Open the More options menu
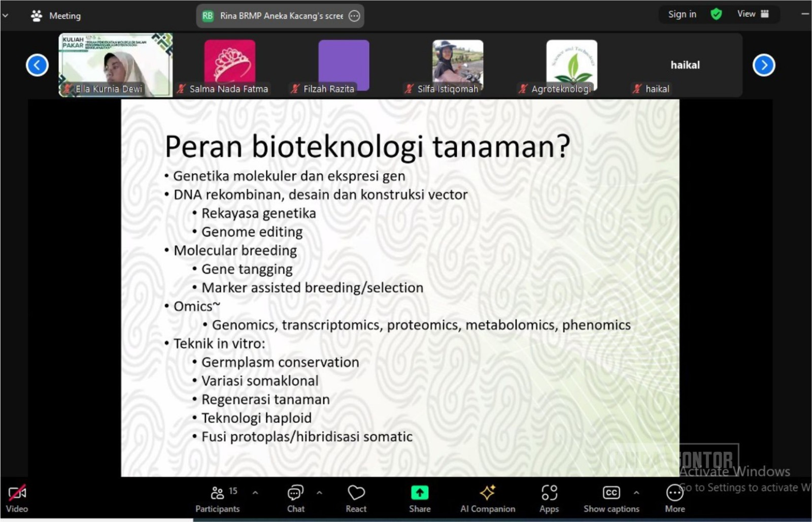 coord(674,498)
